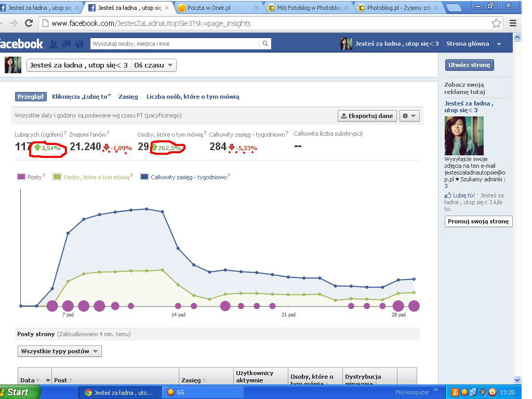Click the thumbs-up Lubię to icon in the sidebar

click(x=448, y=195)
